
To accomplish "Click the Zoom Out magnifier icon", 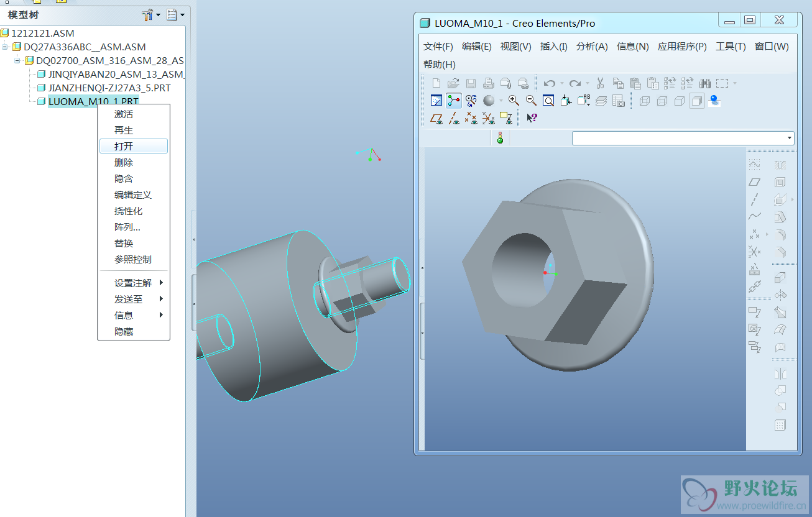I will point(531,100).
